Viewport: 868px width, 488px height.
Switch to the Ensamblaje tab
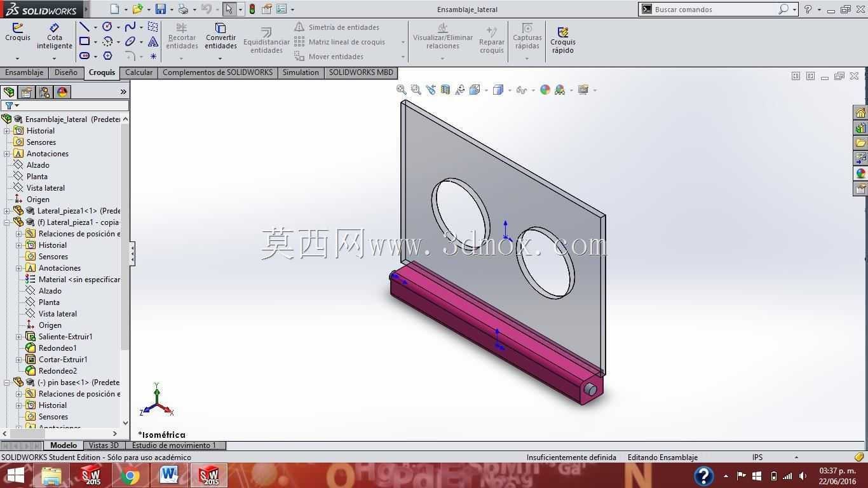pos(24,72)
